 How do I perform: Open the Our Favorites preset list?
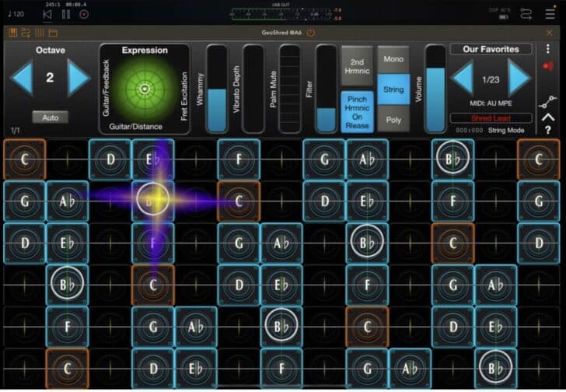[x=491, y=50]
